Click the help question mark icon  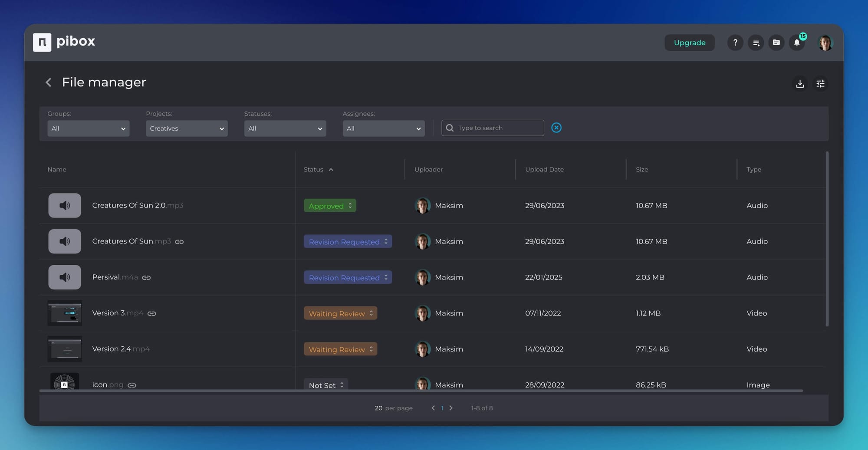coord(735,43)
